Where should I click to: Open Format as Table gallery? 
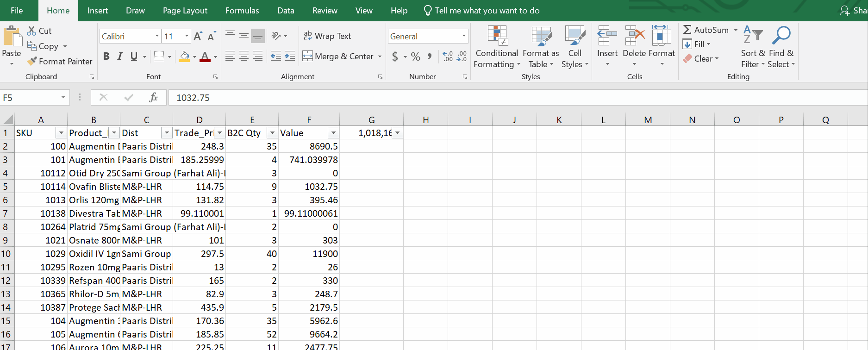[x=541, y=47]
